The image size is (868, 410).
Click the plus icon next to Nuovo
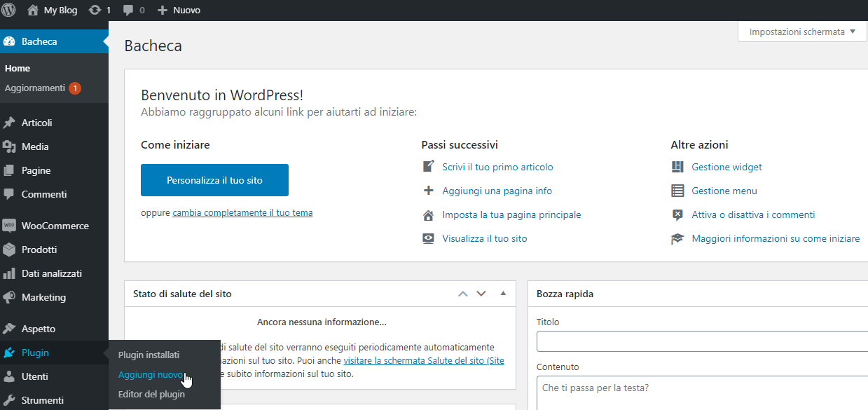(x=162, y=11)
